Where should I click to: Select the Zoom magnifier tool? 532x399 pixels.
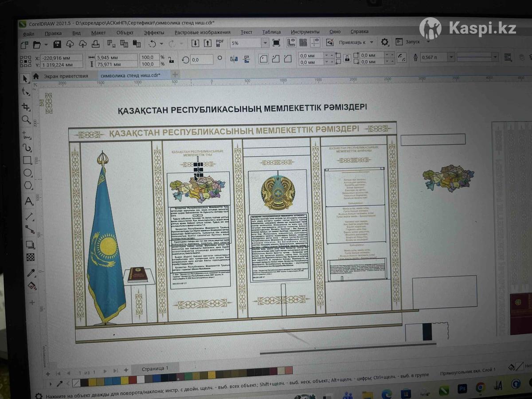[26, 120]
